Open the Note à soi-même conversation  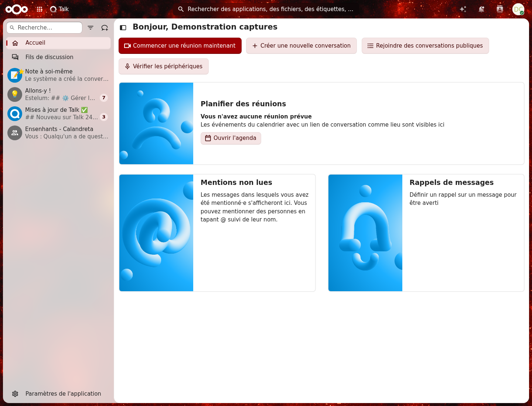58,75
